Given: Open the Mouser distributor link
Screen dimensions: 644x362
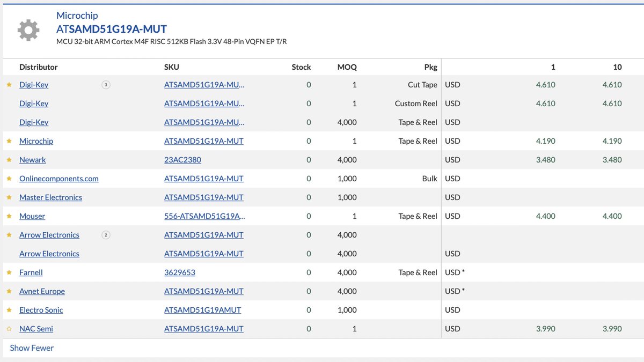Looking at the screenshot, I should [x=32, y=216].
